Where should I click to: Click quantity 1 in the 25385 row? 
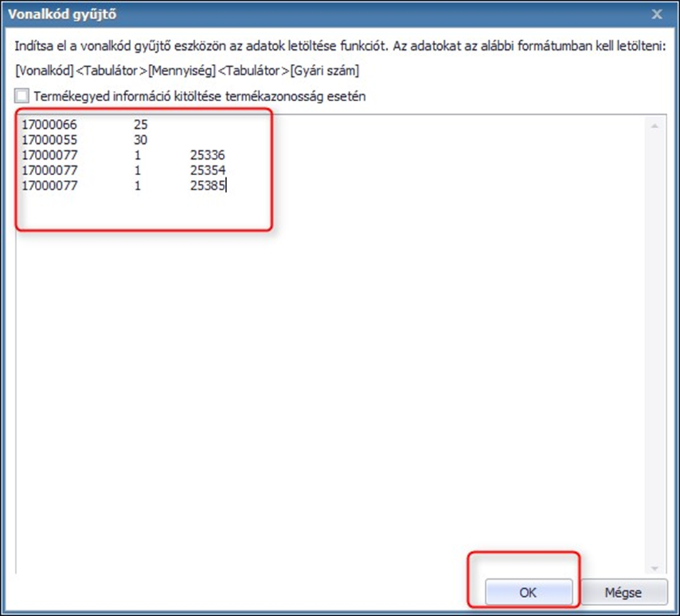[x=137, y=186]
